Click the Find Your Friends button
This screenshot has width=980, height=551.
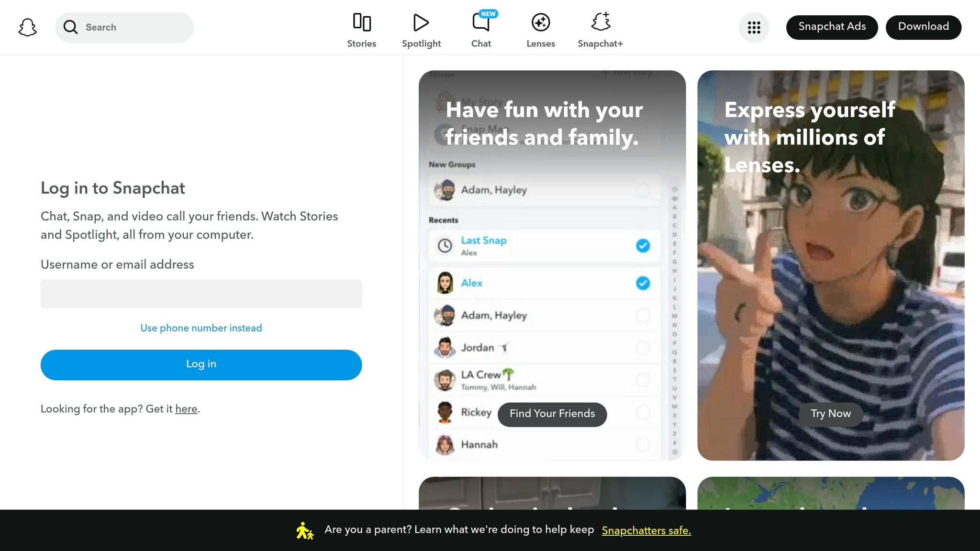click(552, 414)
